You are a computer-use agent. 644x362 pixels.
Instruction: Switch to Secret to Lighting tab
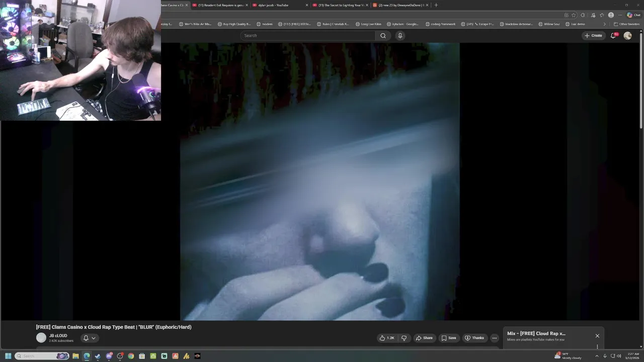tap(340, 5)
